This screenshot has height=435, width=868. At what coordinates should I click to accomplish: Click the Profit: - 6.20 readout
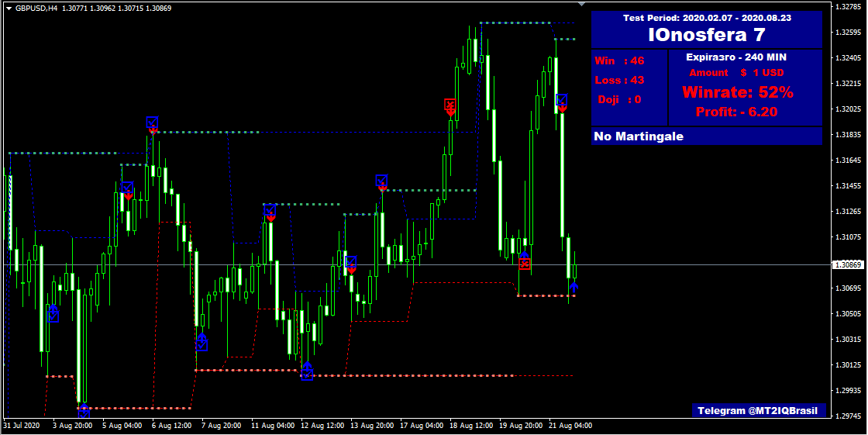(736, 112)
